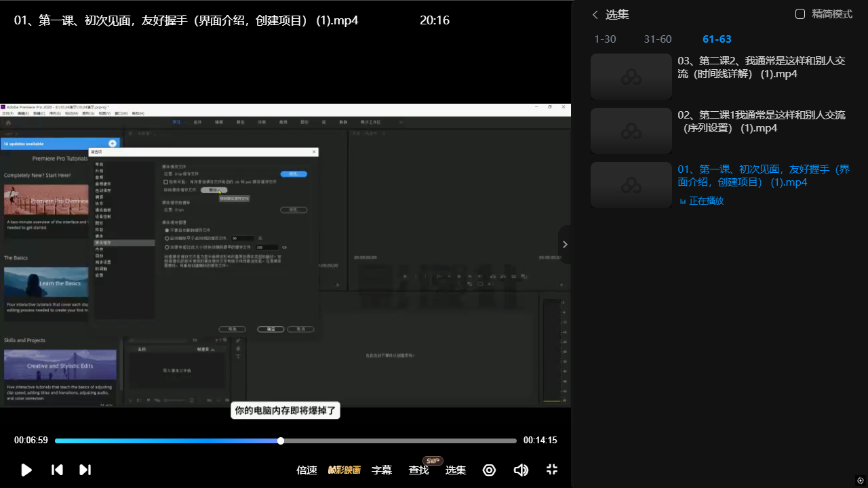Image resolution: width=868 pixels, height=488 pixels.
Task: Switch to the 31-60 episode tab
Action: tap(658, 39)
